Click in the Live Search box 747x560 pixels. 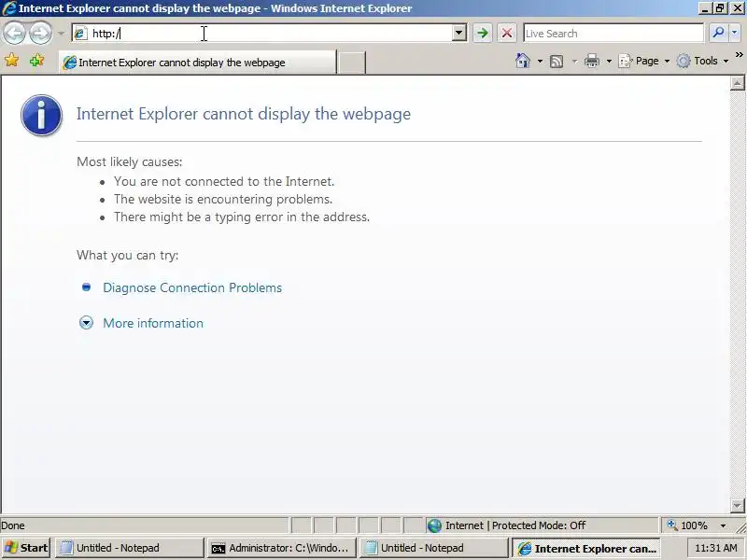pos(613,34)
